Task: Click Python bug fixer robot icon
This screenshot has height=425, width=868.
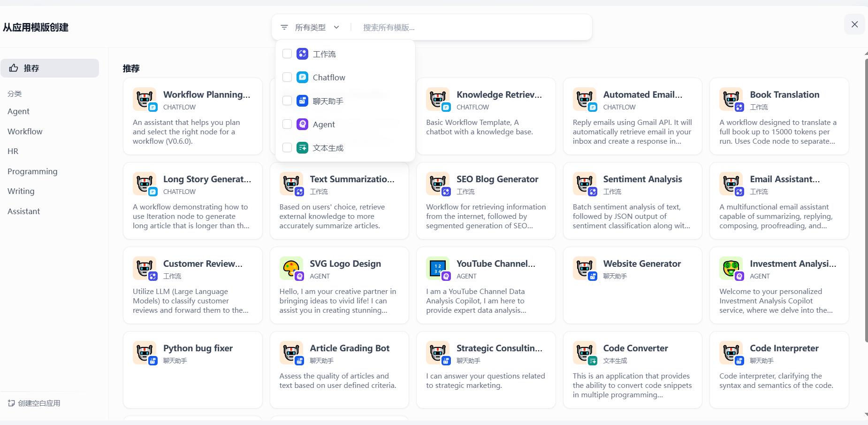Action: point(145,353)
